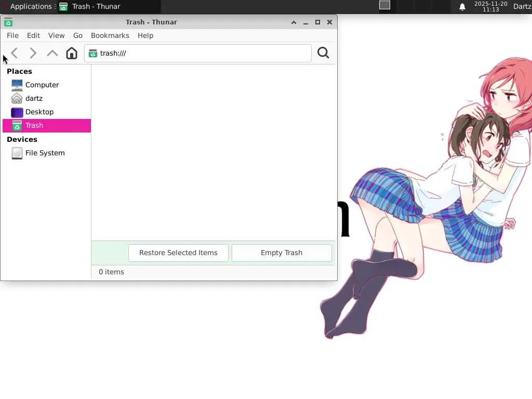532x399 pixels.
Task: Open parent folder with up arrow icon
Action: click(x=52, y=54)
